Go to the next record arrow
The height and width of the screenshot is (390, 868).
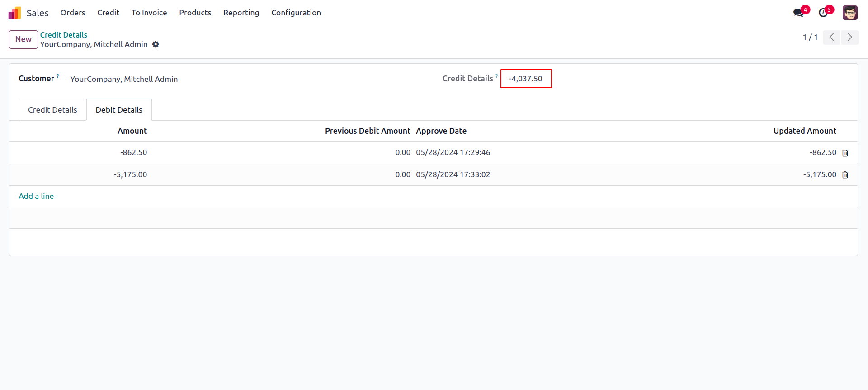[850, 37]
